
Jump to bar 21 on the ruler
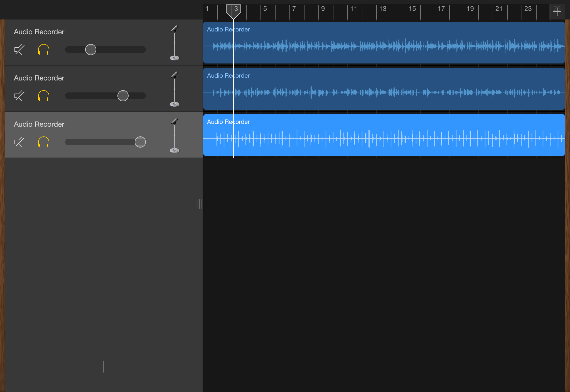[499, 9]
